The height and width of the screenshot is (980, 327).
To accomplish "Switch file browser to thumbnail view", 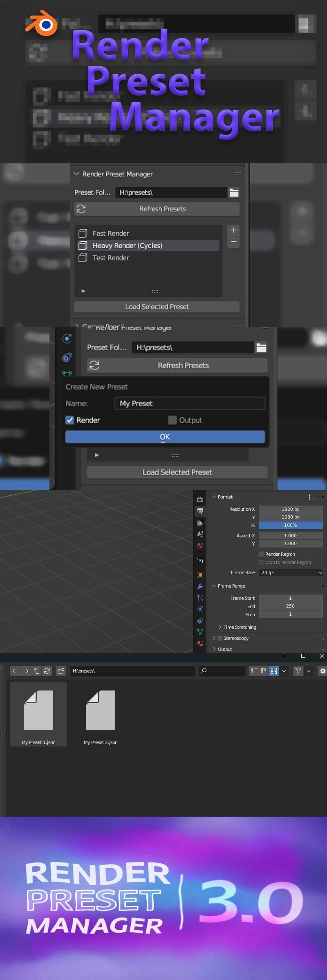I will click(274, 670).
